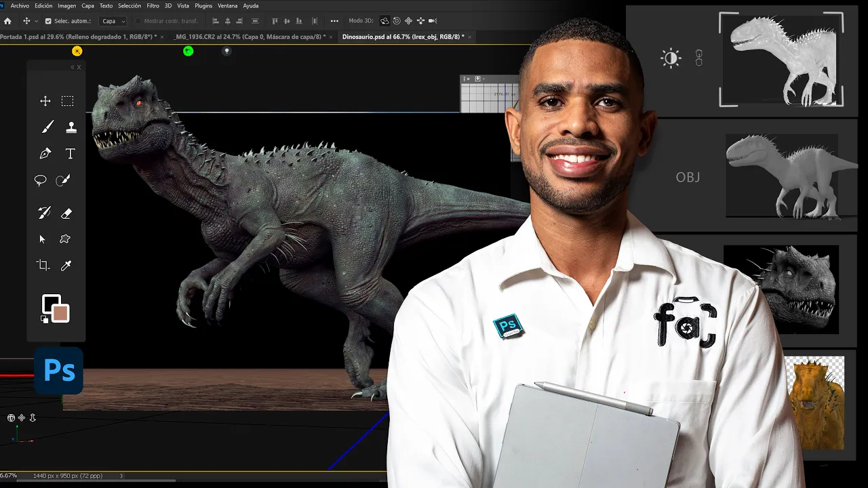Screen dimensions: 868x488
Task: Click the brightness icon in the right panel
Action: [x=671, y=58]
